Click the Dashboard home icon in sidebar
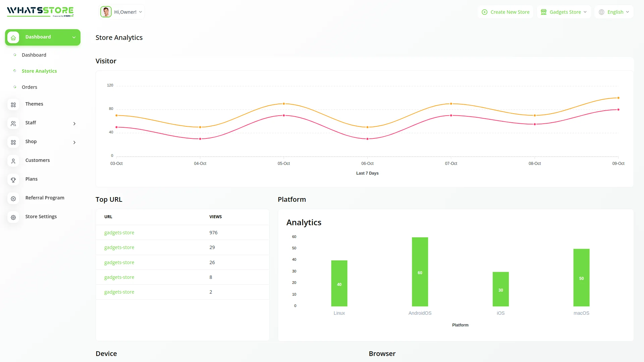 pyautogui.click(x=13, y=38)
